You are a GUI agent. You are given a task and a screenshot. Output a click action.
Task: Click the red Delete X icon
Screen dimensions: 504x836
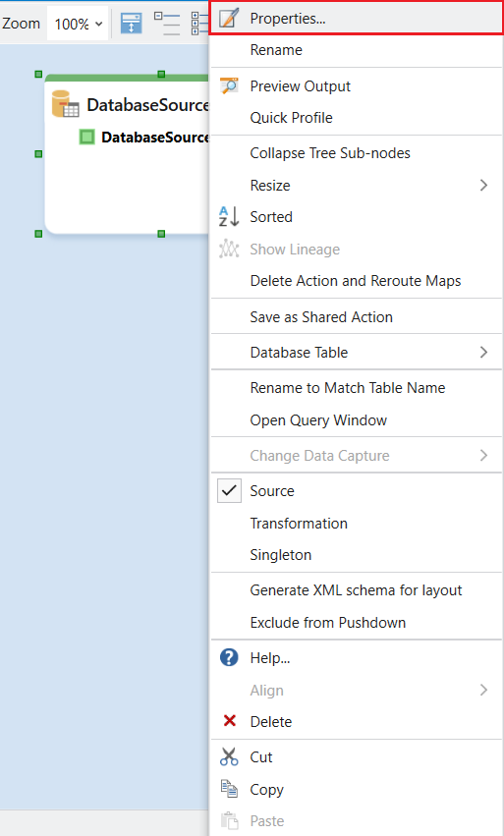tap(229, 721)
